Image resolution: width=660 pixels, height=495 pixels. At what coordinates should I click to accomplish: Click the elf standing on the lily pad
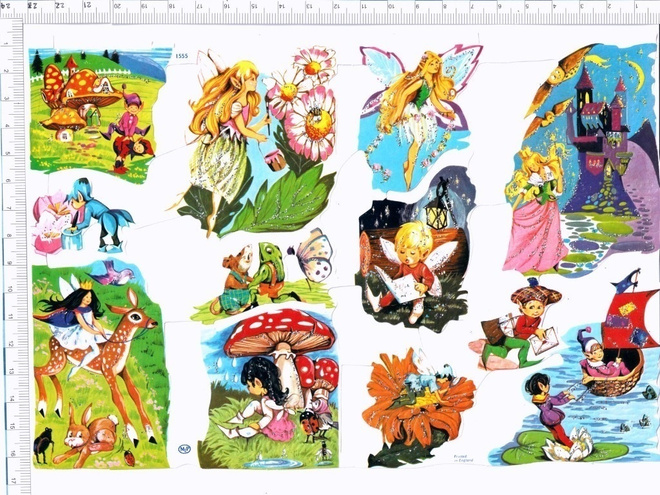[549, 410]
